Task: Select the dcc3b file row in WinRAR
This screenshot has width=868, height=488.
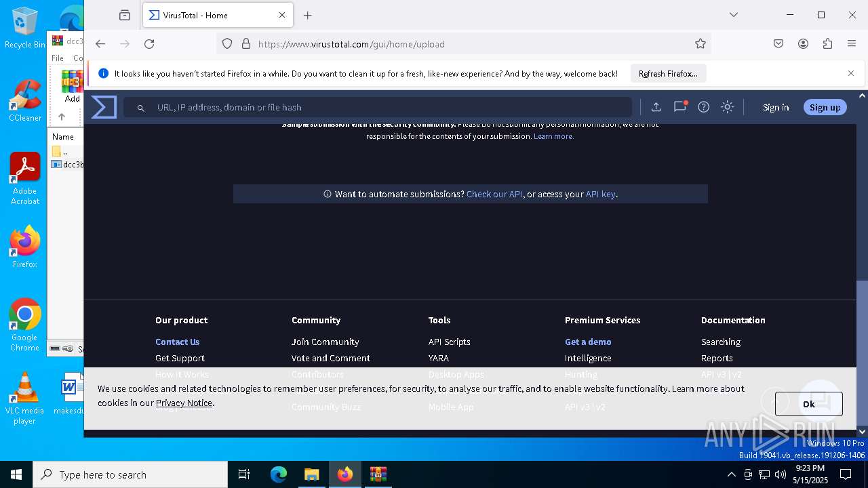Action: tap(67, 164)
